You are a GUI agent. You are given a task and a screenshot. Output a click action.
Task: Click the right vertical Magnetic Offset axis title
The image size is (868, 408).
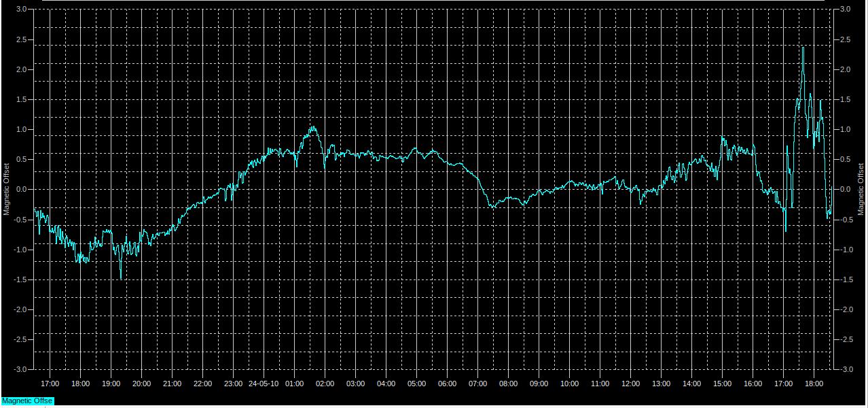861,189
